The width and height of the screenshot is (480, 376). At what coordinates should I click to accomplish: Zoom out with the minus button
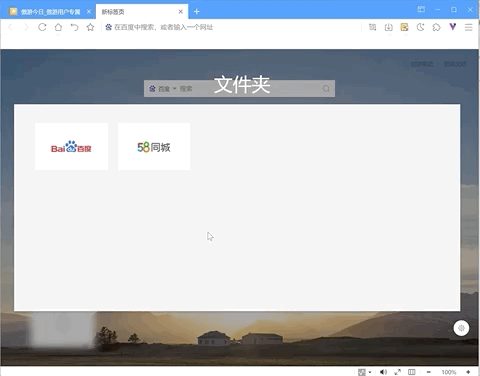(x=429, y=372)
